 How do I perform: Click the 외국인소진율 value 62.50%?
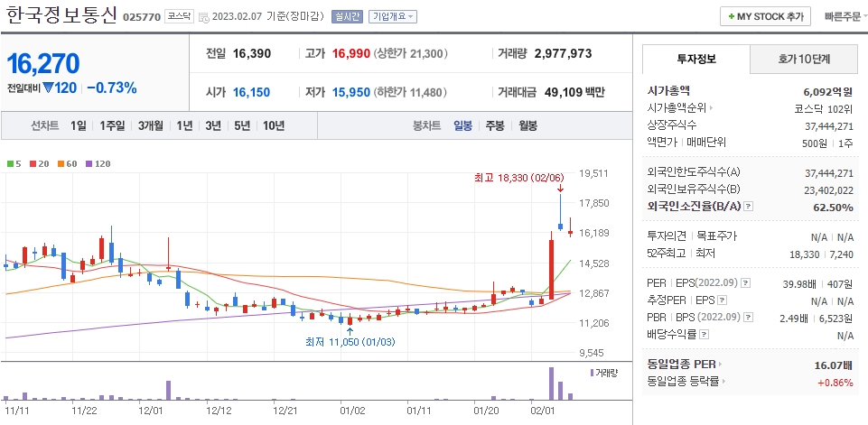pyautogui.click(x=833, y=207)
